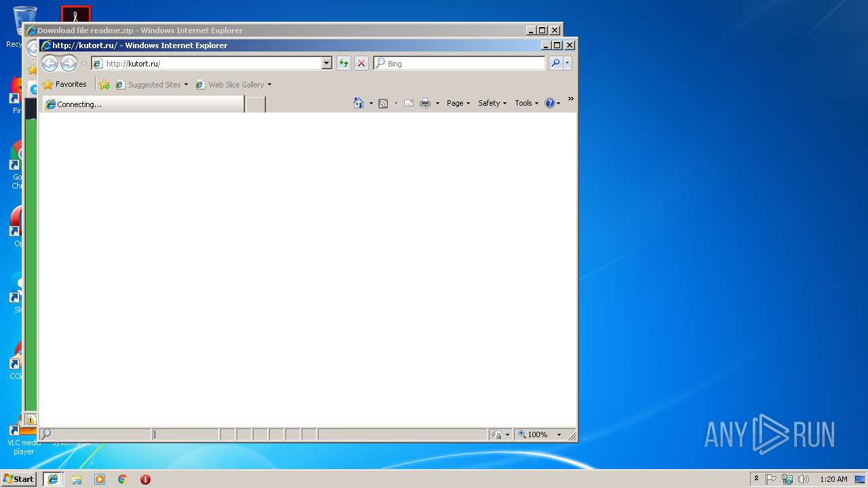Go forward using the Forward arrow button

pos(68,64)
